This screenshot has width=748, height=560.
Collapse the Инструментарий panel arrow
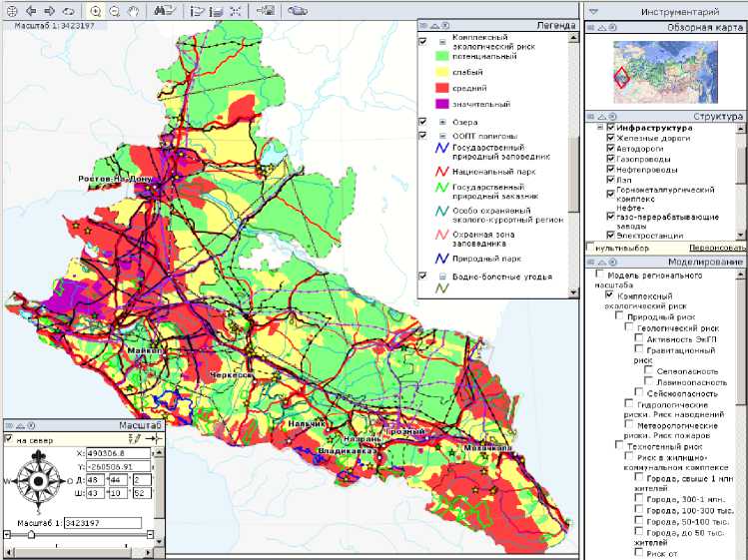pos(593,11)
